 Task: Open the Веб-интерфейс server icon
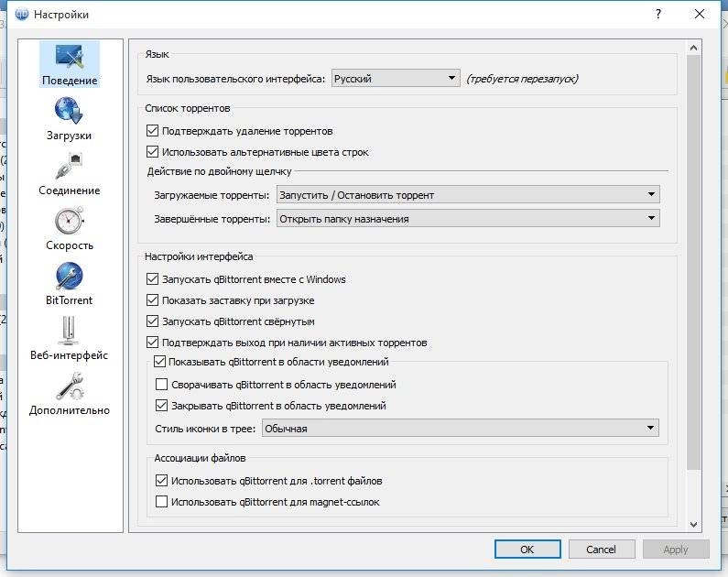(69, 331)
